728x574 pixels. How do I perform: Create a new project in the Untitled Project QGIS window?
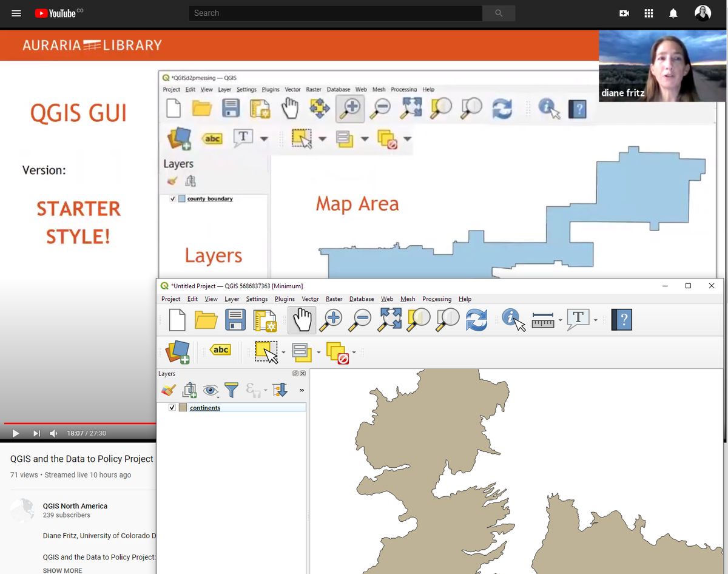tap(177, 320)
